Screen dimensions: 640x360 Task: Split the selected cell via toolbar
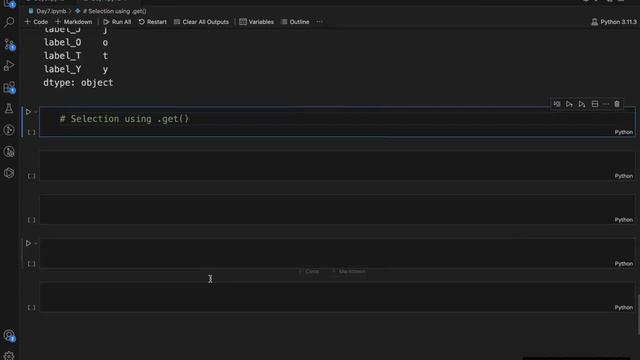pyautogui.click(x=595, y=104)
